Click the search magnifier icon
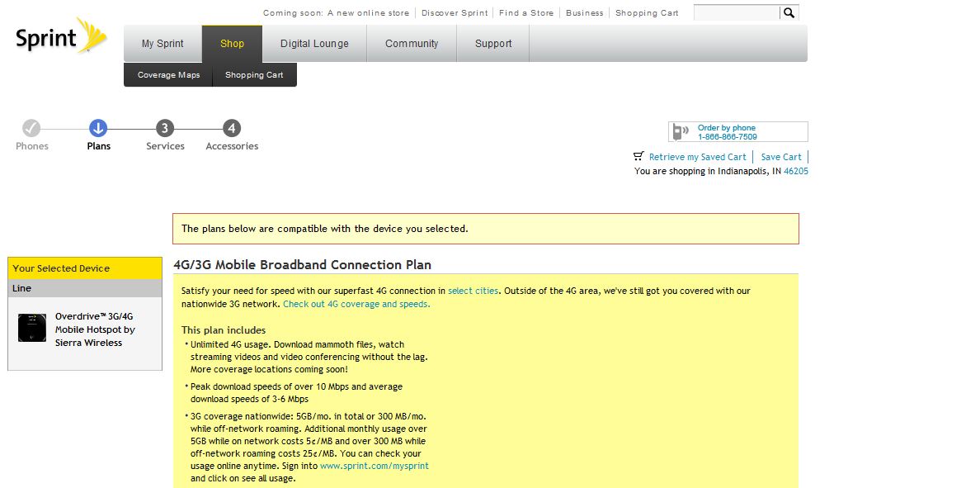 789,12
